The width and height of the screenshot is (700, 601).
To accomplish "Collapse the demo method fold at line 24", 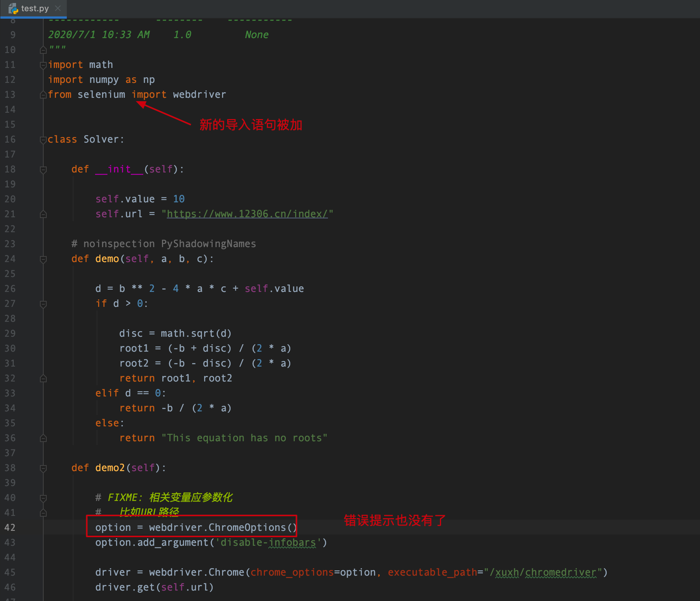I will [43, 259].
